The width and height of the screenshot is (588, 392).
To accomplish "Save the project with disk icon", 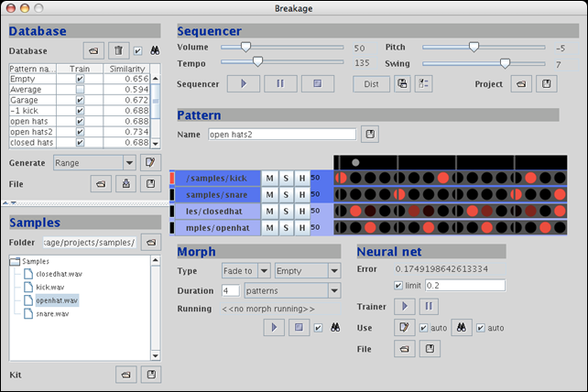I will [x=546, y=83].
